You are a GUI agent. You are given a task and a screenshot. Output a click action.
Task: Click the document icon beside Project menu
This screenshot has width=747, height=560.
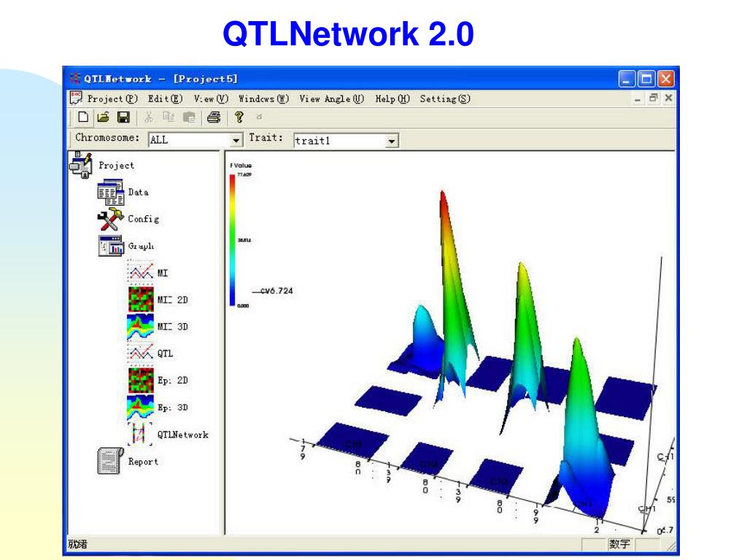[x=76, y=98]
